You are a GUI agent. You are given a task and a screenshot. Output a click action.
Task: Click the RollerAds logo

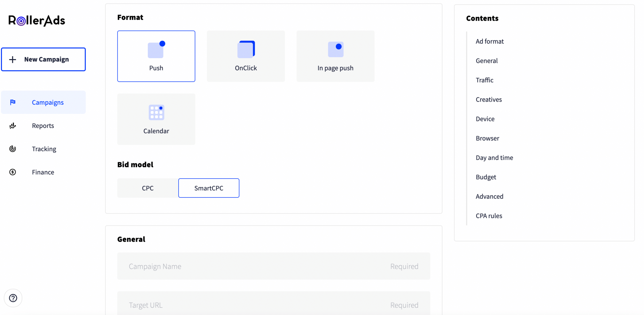point(37,20)
